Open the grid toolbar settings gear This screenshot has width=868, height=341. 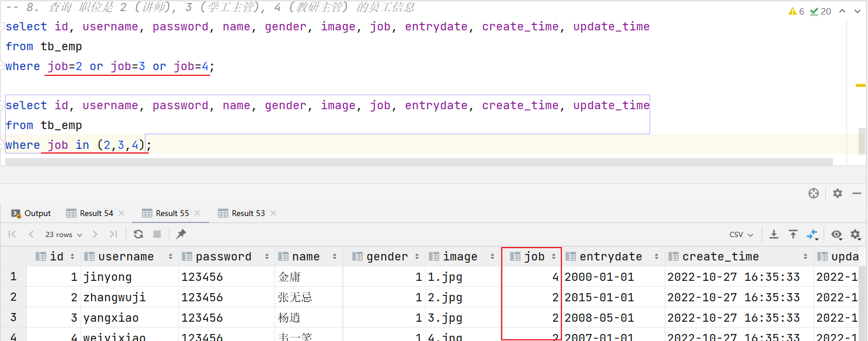click(x=856, y=235)
